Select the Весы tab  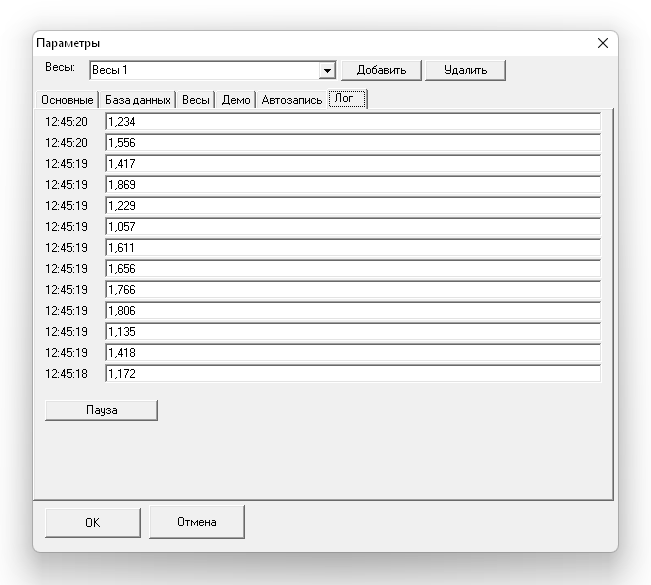(x=196, y=100)
